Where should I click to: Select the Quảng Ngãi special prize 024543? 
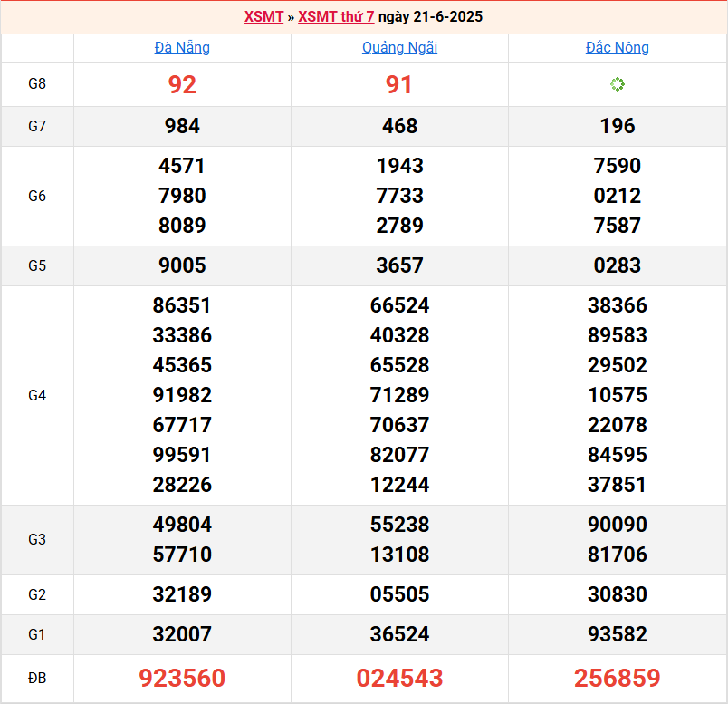click(x=399, y=678)
